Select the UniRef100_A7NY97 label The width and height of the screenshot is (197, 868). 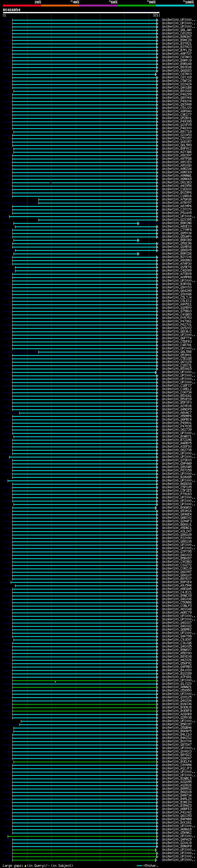[177, 203]
